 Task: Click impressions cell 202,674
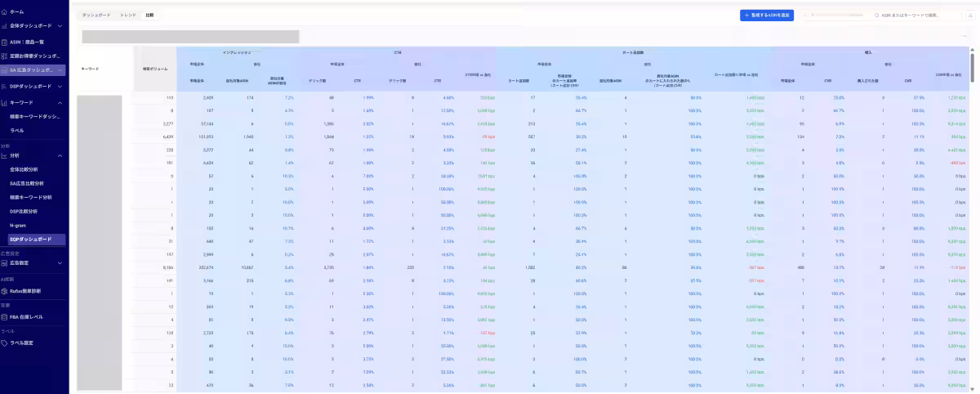[207, 267]
